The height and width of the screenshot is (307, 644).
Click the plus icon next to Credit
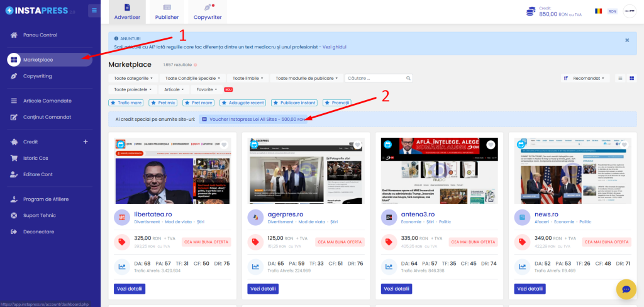tap(86, 142)
